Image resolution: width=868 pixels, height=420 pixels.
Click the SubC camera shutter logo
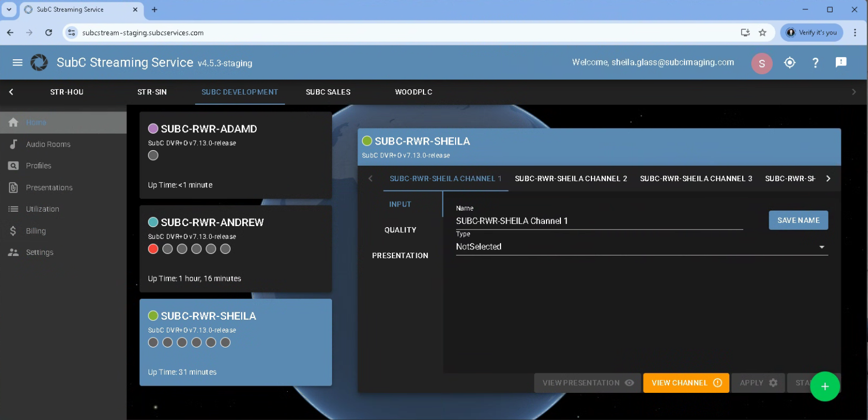pos(39,63)
